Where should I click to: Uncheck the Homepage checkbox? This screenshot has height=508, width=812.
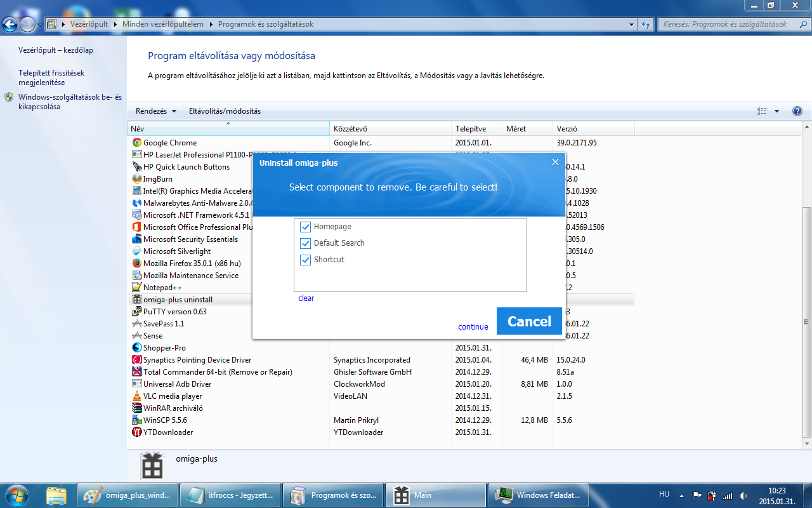(x=305, y=227)
